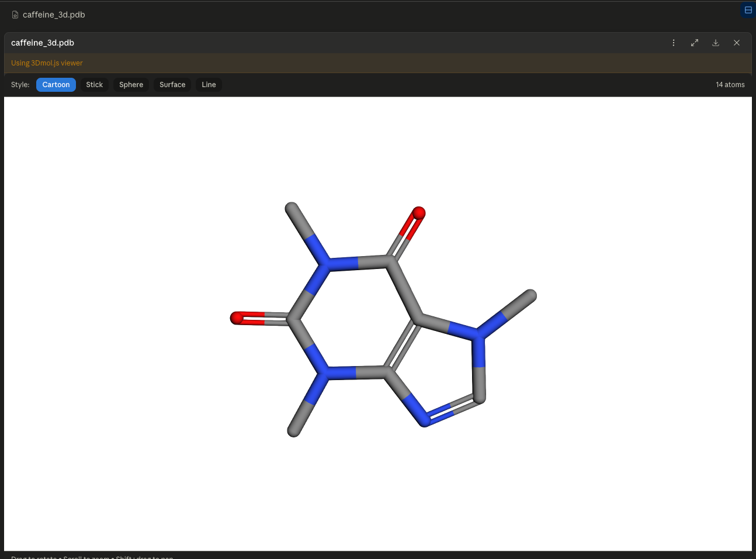Click the viewer panel title caffeine_3d.pdb
This screenshot has height=559, width=756.
43,43
